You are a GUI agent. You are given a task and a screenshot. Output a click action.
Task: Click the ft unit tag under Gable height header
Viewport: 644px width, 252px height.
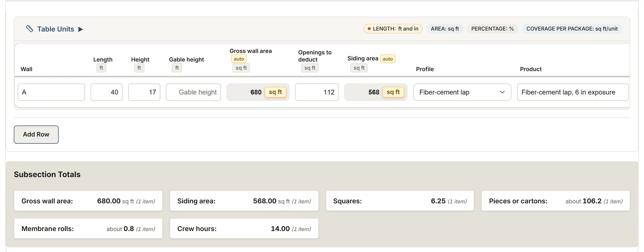pos(177,68)
